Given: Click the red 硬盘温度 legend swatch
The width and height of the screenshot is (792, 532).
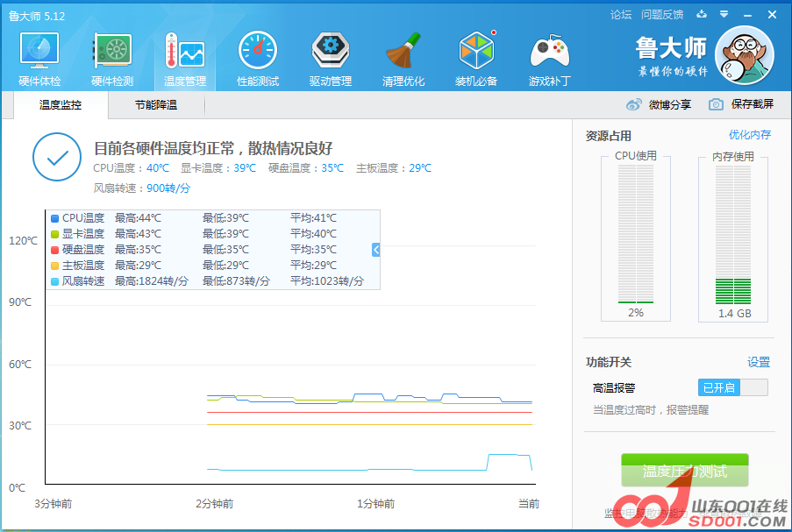Looking at the screenshot, I should (55, 250).
